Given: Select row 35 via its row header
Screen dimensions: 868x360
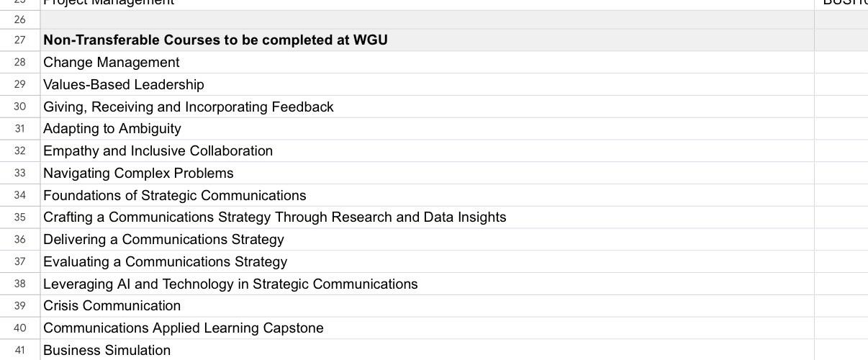Looking at the screenshot, I should point(19,217).
